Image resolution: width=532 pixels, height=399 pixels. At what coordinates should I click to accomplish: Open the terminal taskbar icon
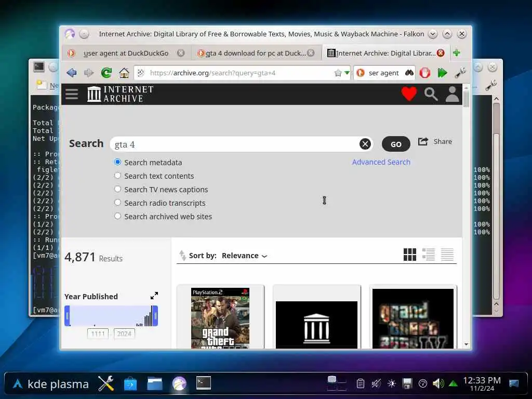point(204,383)
